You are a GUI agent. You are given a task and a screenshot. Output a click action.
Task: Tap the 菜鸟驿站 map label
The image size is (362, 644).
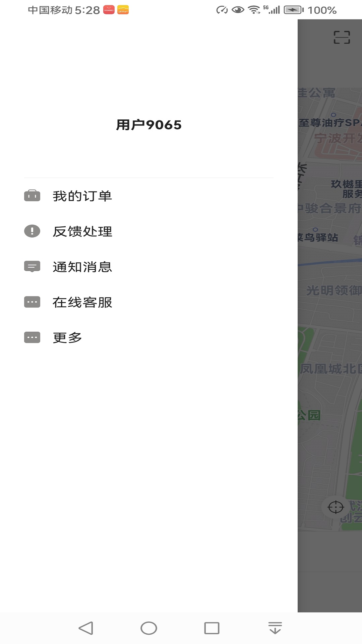point(318,237)
